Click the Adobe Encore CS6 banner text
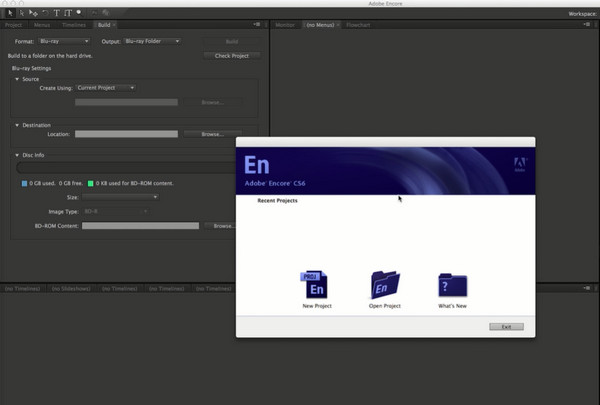Viewport: 600px width, 405px height. pos(275,183)
